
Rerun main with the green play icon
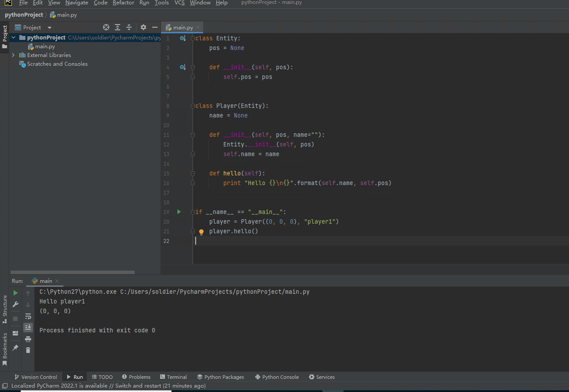click(x=15, y=293)
